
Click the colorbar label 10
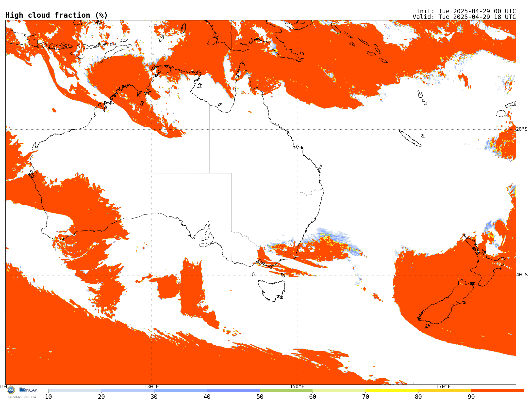coord(49,397)
